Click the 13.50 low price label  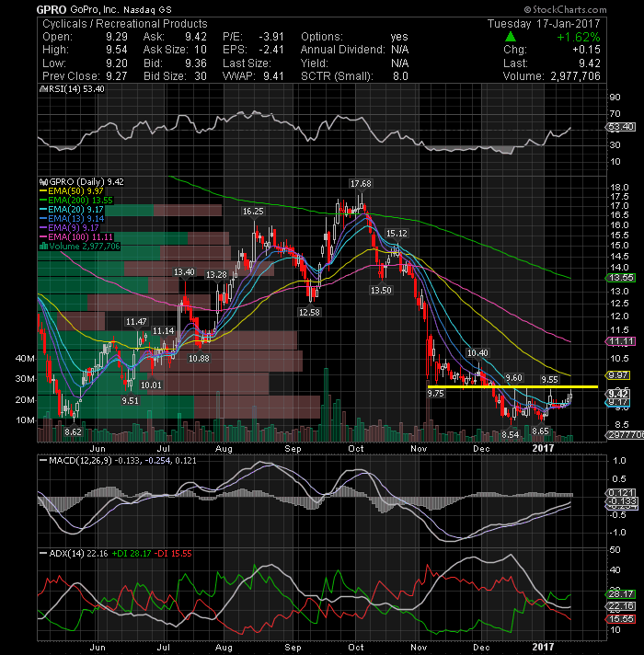coord(381,290)
